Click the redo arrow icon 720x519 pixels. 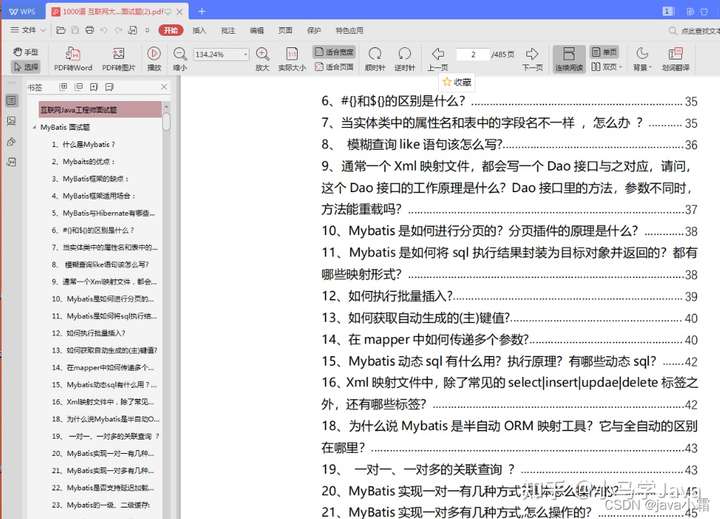(118, 30)
